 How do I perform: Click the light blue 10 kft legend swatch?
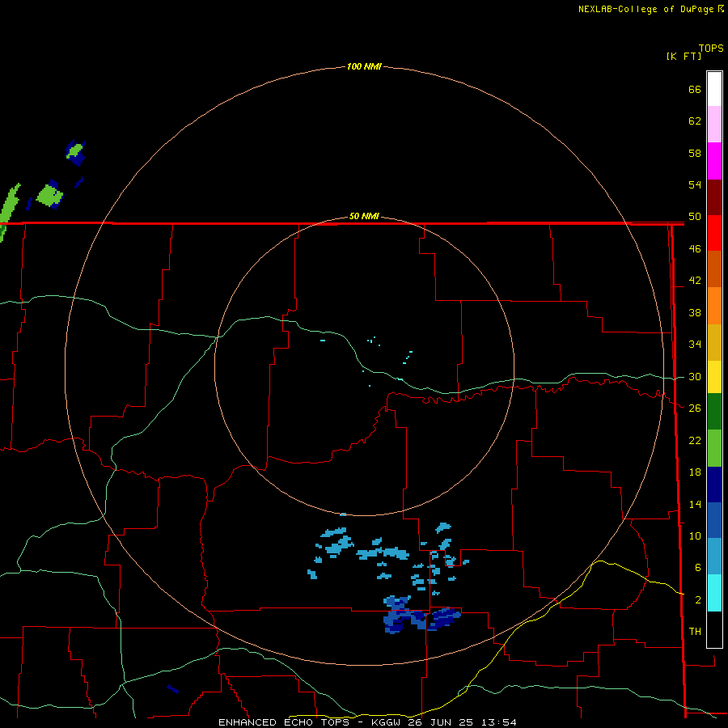pyautogui.click(x=714, y=557)
